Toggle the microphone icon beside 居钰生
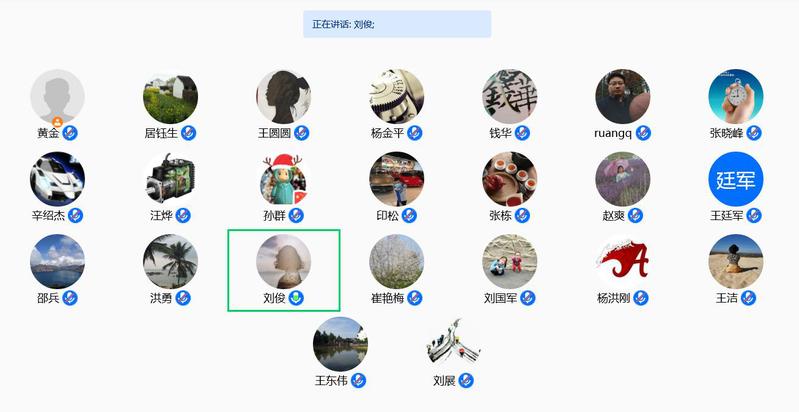Image resolution: width=799 pixels, height=412 pixels. coord(189,133)
